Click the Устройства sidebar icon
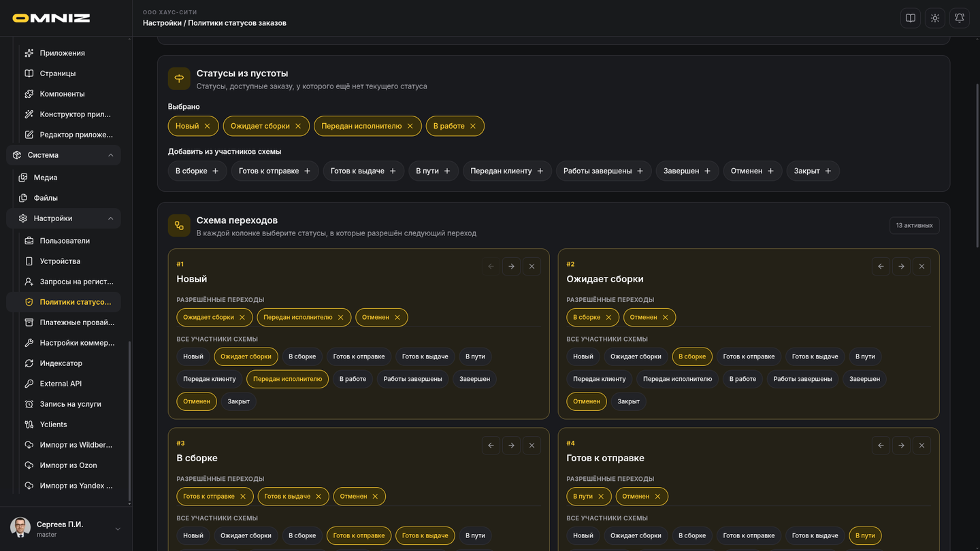The image size is (980, 551). pyautogui.click(x=29, y=261)
